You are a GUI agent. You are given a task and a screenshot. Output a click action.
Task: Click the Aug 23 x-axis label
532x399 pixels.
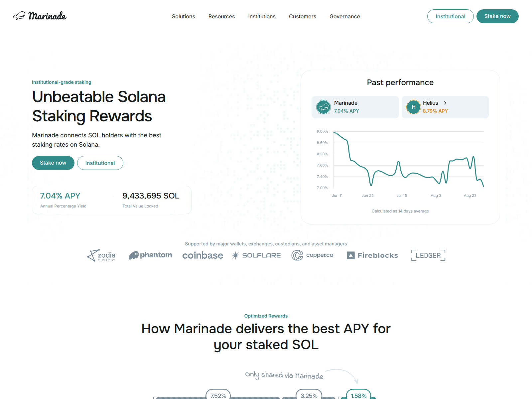[x=470, y=196]
